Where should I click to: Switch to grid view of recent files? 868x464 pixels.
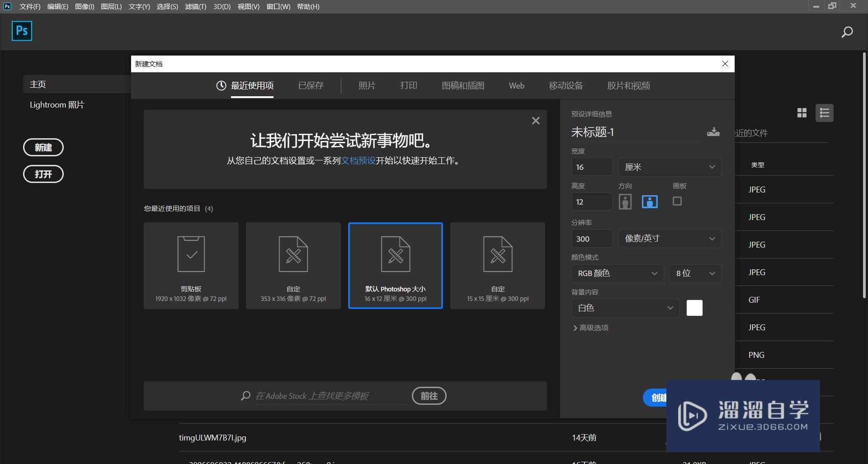click(x=802, y=113)
